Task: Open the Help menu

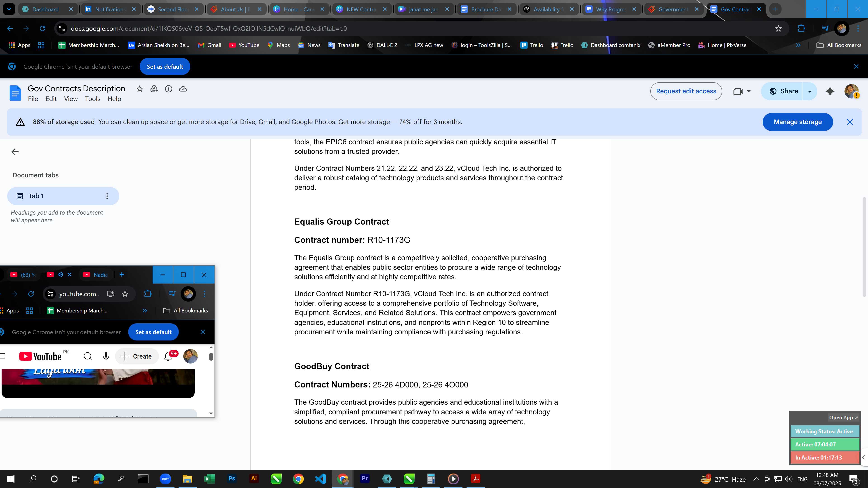Action: [x=114, y=99]
